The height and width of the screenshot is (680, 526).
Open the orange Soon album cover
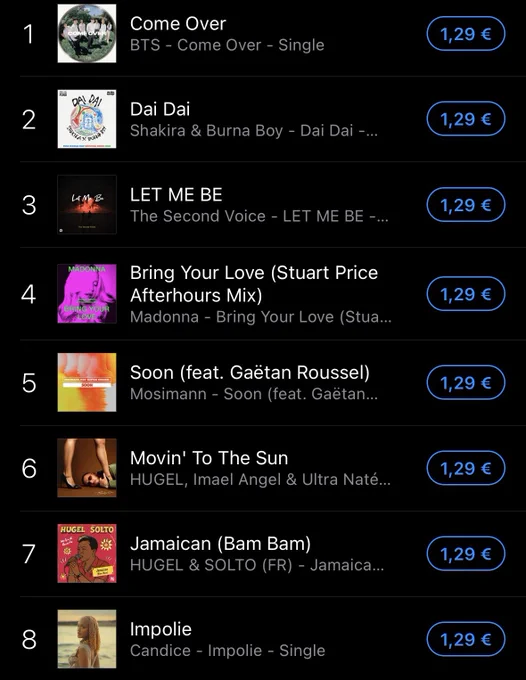pos(87,382)
